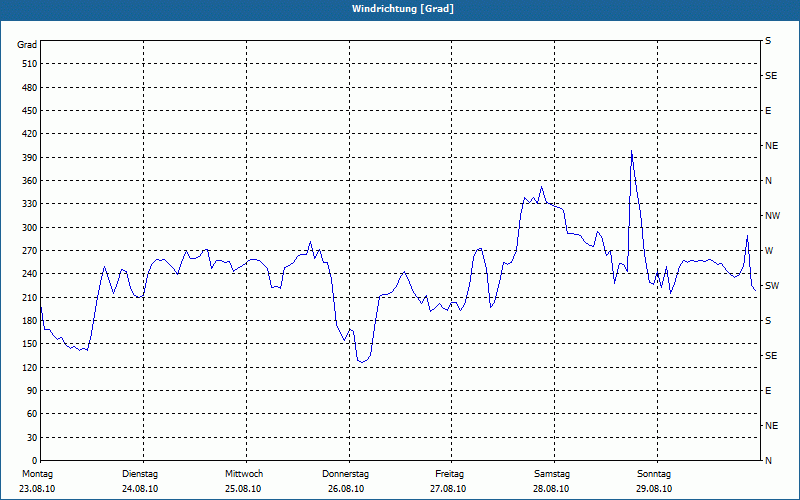Pick the date 29.08.10
Viewport: 800px width, 500px height.
[654, 489]
